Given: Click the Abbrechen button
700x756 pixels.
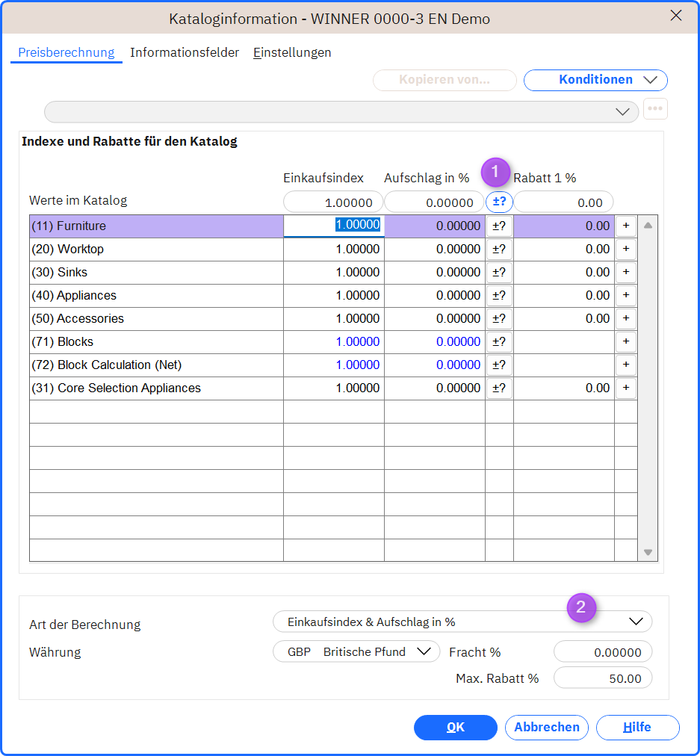Looking at the screenshot, I should [x=547, y=728].
